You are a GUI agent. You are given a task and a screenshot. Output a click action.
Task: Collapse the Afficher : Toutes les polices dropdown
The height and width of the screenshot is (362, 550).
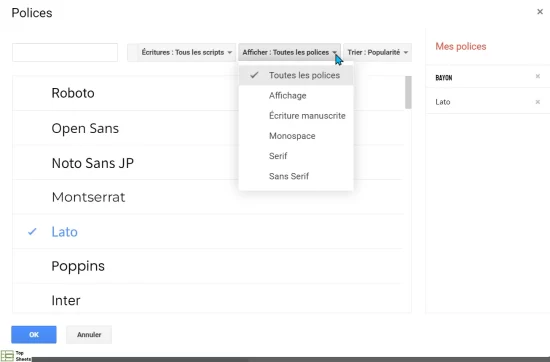(x=289, y=52)
